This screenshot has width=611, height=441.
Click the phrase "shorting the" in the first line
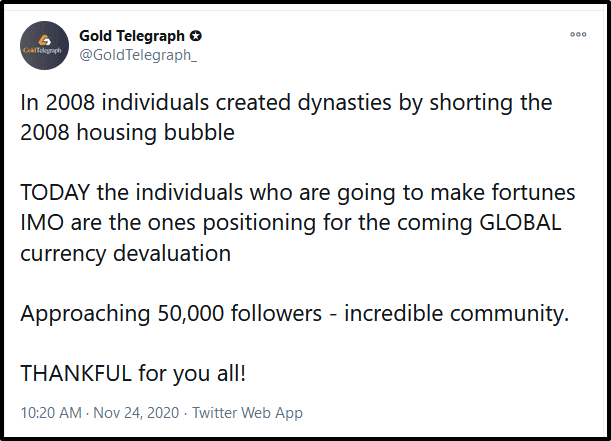491,103
